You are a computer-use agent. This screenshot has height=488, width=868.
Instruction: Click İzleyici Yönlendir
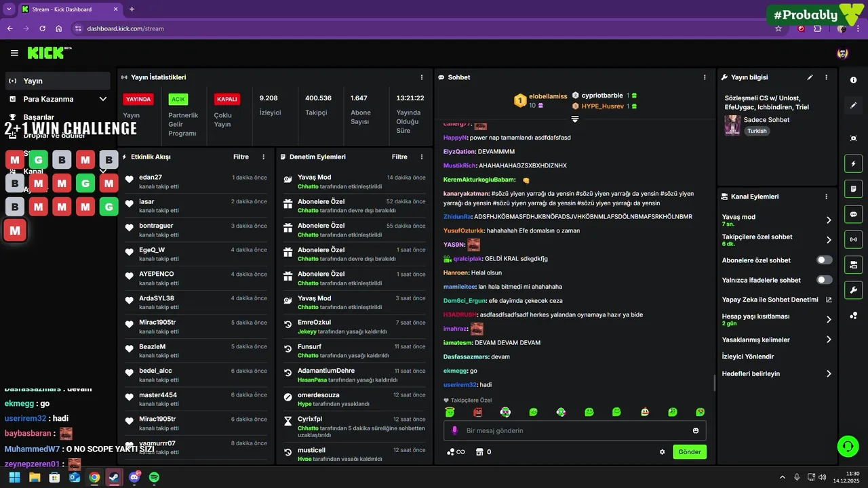coord(748,357)
